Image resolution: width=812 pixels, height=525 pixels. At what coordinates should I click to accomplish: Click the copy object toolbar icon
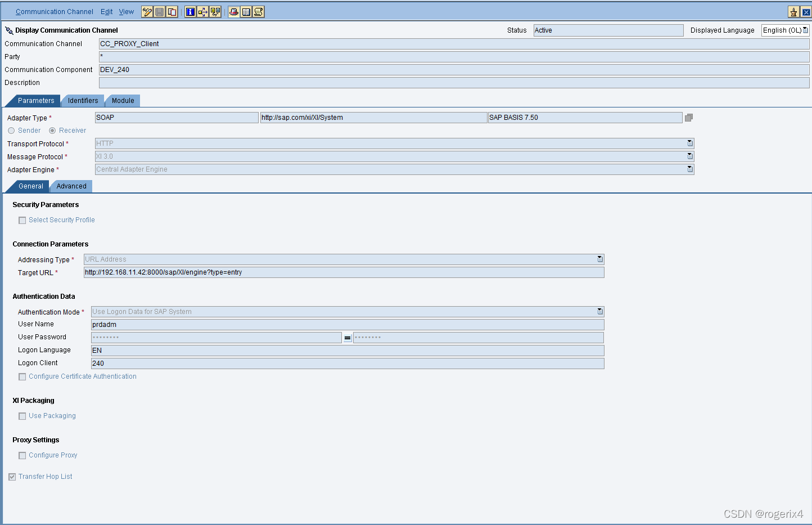[172, 12]
